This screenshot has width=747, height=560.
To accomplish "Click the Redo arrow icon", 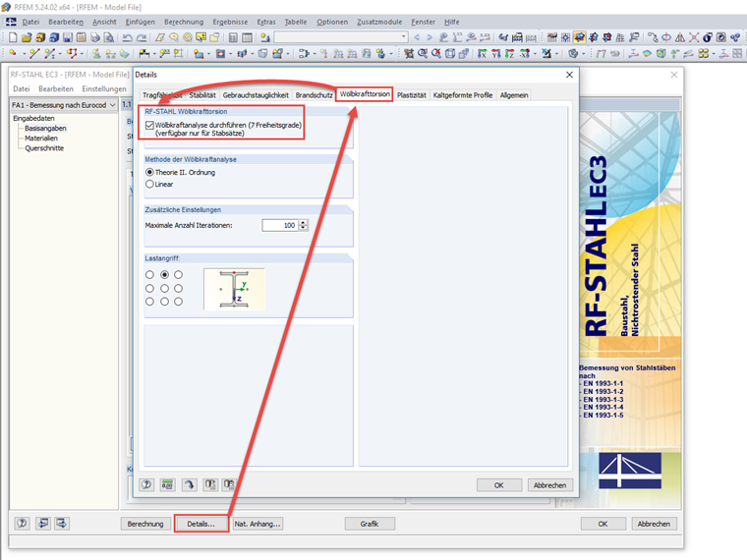I will 142,37.
